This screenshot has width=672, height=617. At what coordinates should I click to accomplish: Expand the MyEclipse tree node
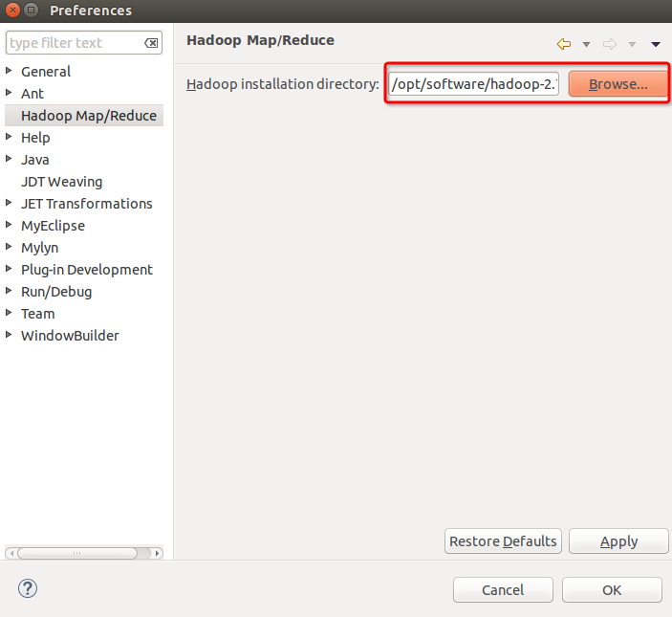tap(9, 224)
